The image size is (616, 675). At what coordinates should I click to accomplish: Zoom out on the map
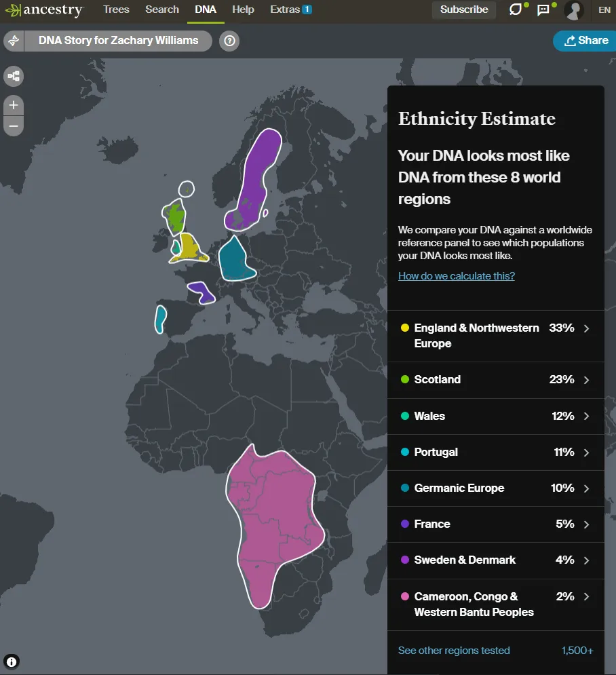14,126
